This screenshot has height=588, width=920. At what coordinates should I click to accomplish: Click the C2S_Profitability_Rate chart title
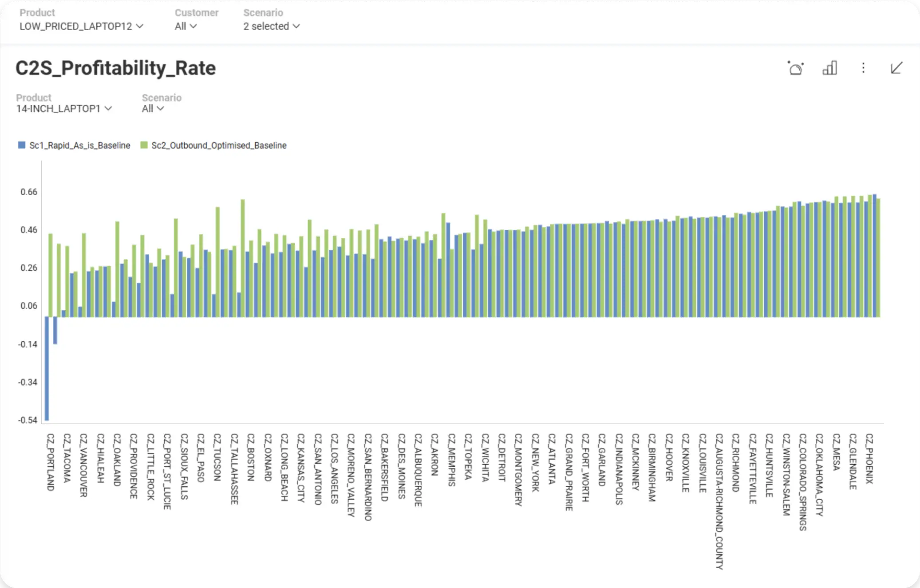coord(115,68)
